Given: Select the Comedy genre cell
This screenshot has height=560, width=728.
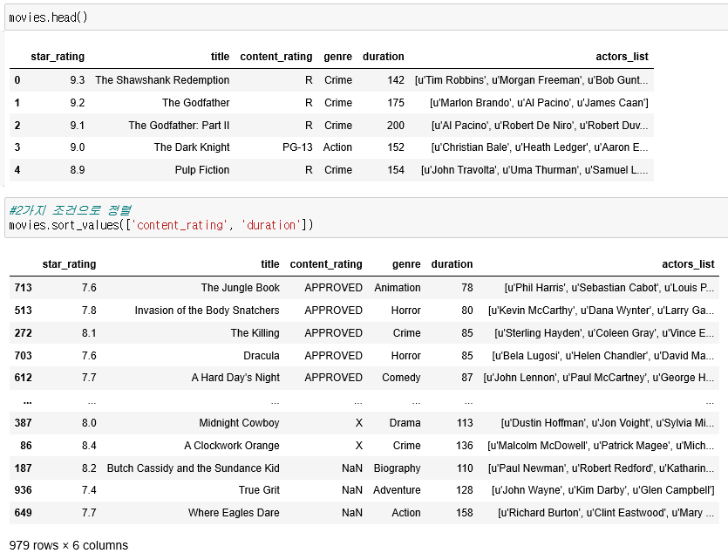Looking at the screenshot, I should pos(401,378).
